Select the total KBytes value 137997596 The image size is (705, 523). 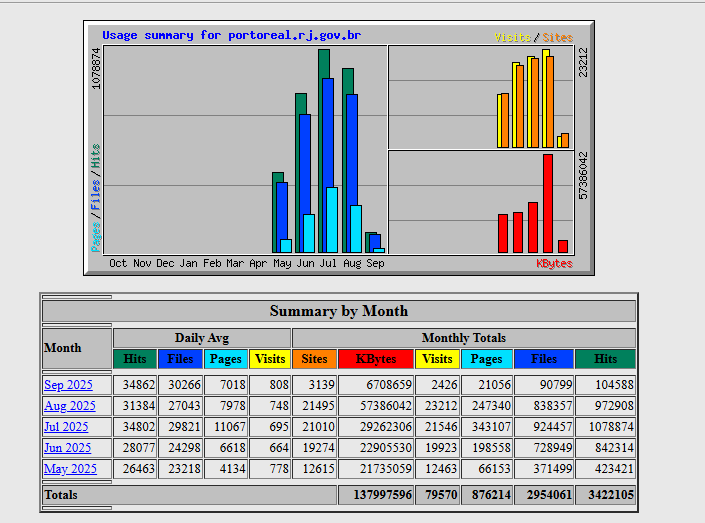point(376,495)
